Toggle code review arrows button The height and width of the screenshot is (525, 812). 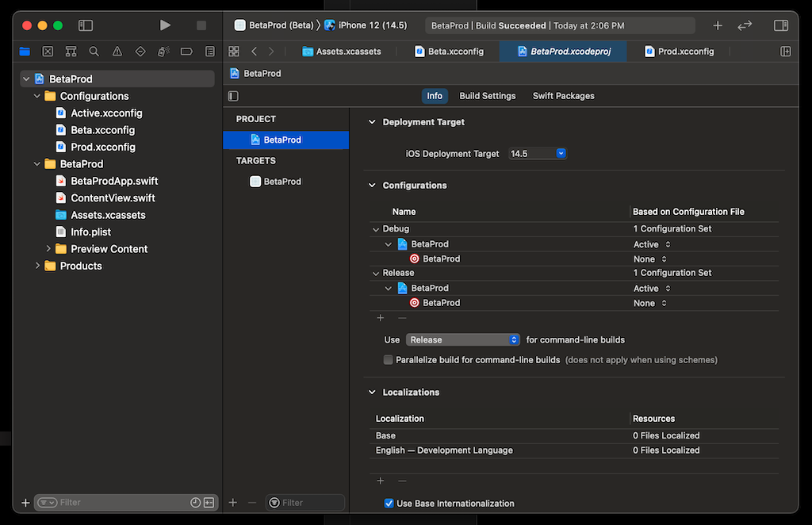click(745, 25)
